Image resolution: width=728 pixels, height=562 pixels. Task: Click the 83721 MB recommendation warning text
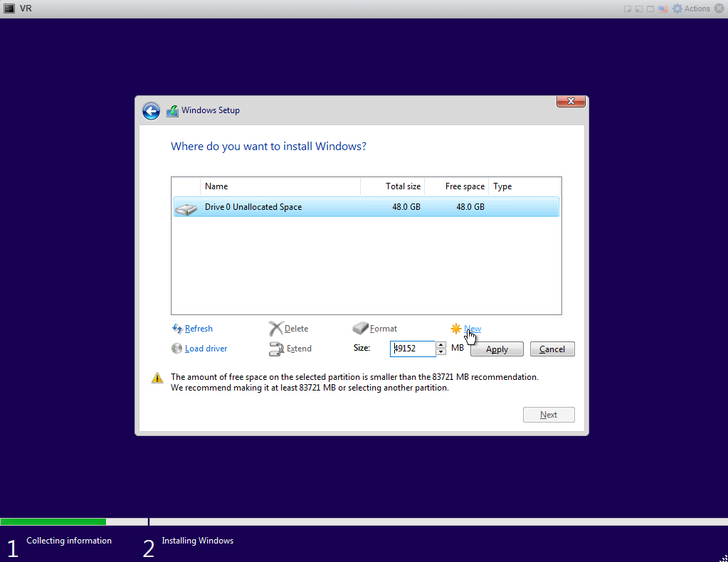pyautogui.click(x=354, y=383)
